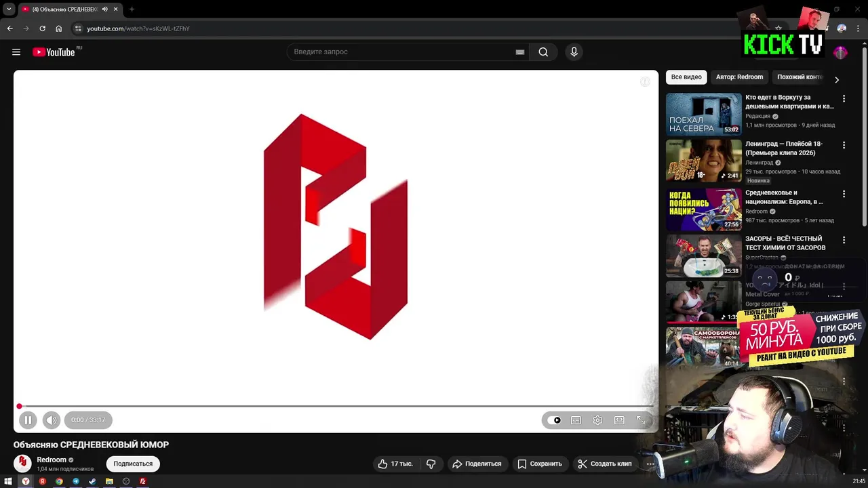Screen dimensions: 868x488
Task: Go back in browser history
Action: coord(9,28)
